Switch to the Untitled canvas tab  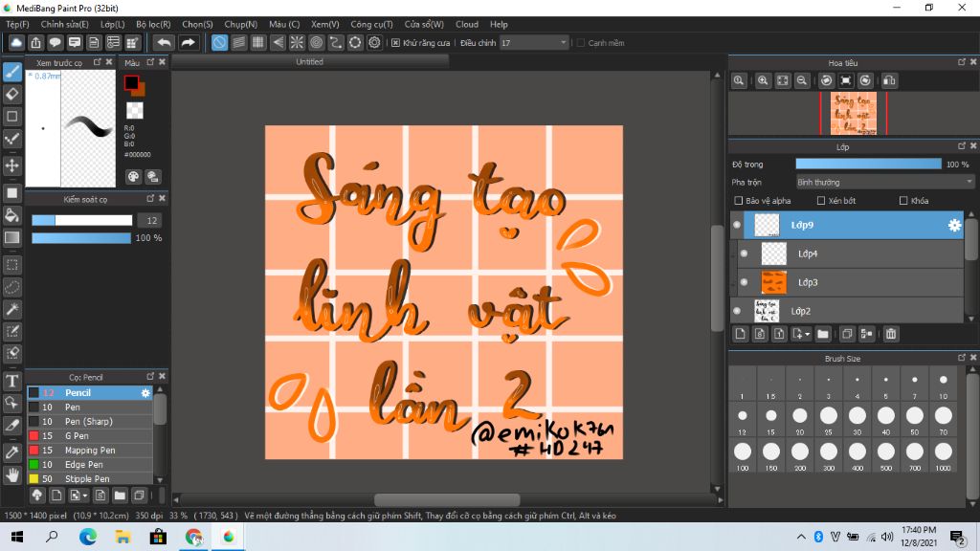(309, 62)
